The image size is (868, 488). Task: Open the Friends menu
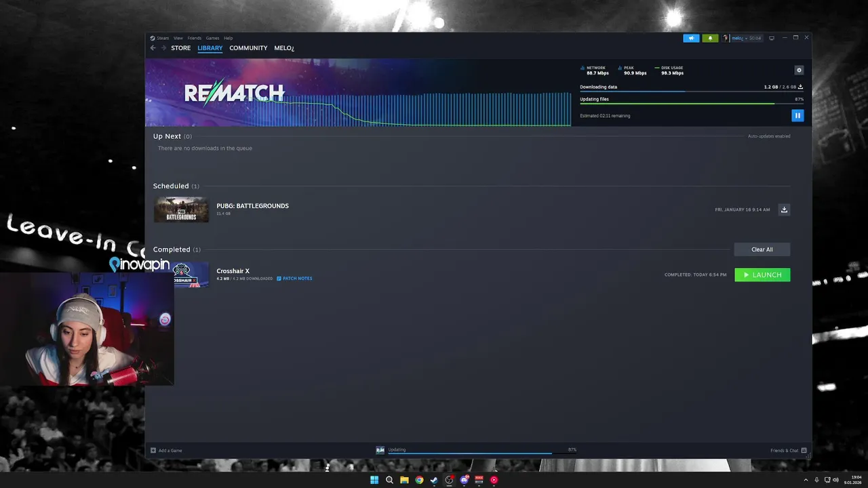(194, 38)
